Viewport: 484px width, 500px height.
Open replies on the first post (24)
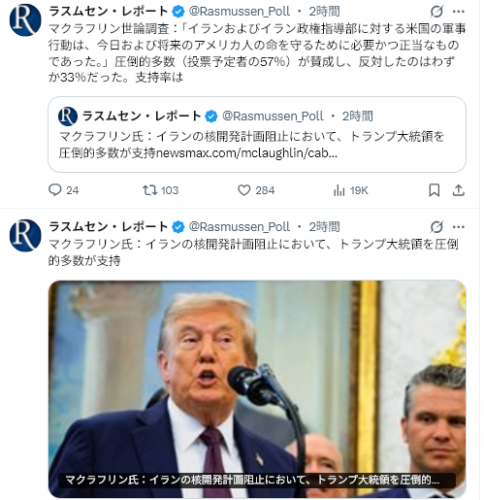pyautogui.click(x=64, y=190)
